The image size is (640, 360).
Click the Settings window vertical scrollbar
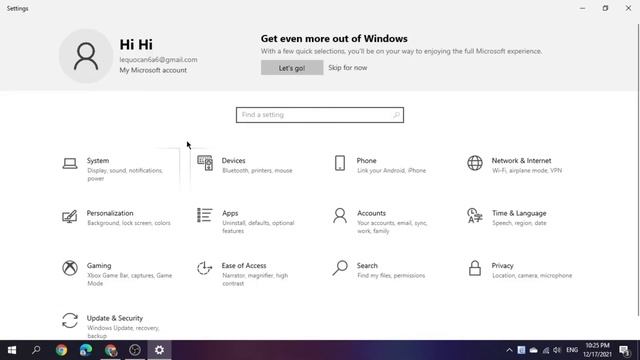pos(638,169)
